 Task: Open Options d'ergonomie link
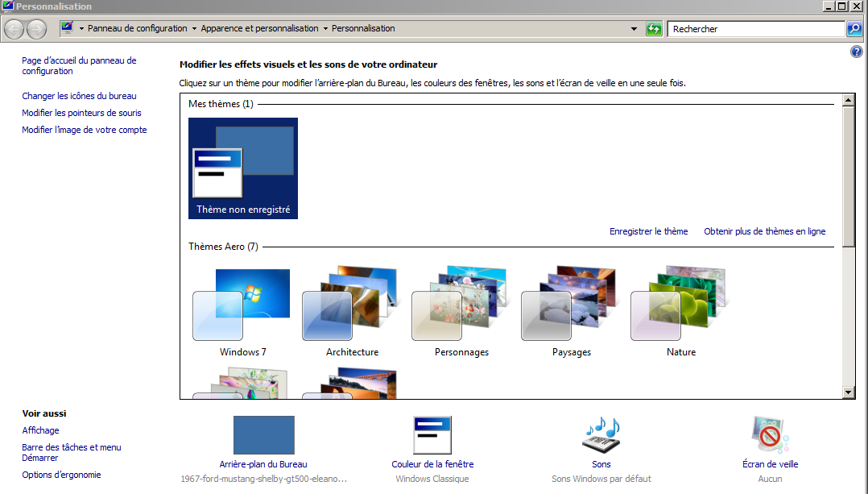(x=61, y=475)
